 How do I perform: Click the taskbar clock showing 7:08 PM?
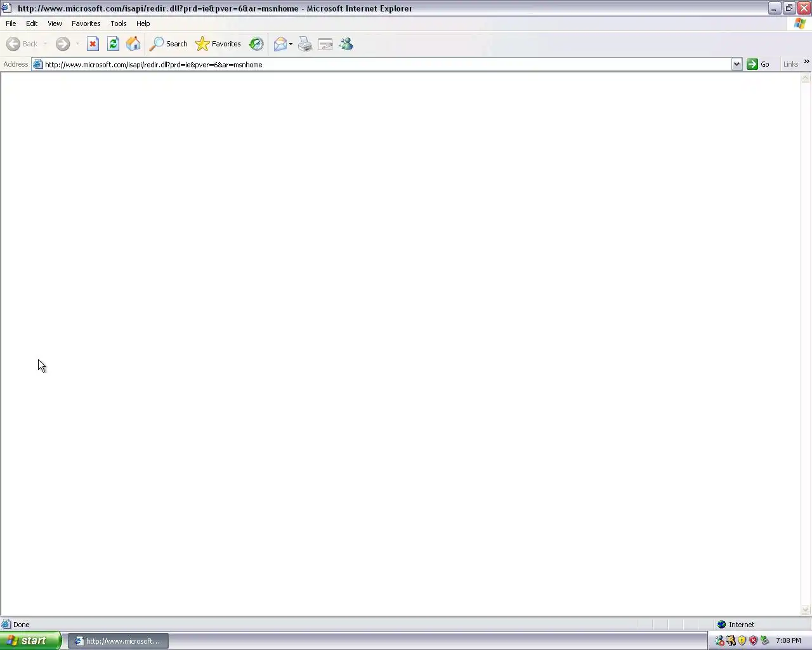(789, 640)
